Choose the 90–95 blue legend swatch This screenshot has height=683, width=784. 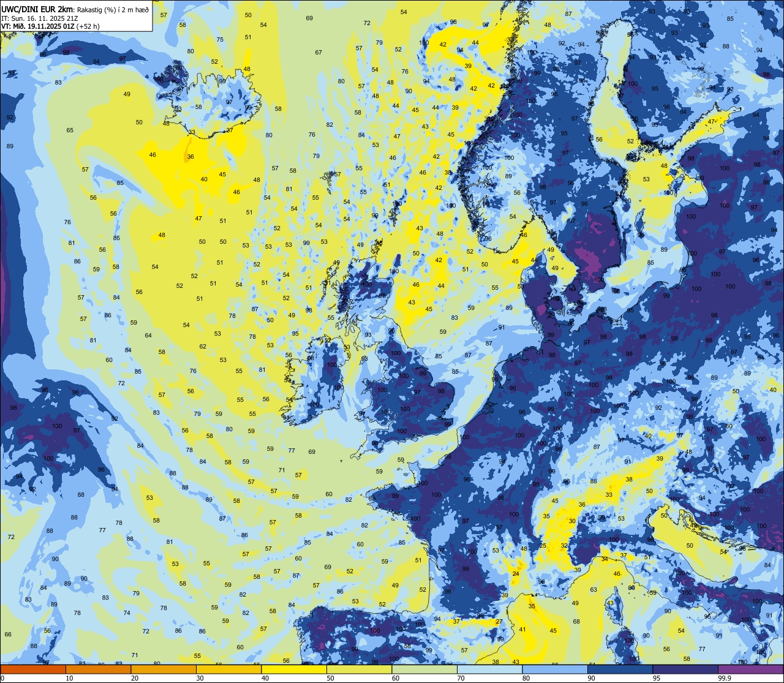tap(620, 670)
